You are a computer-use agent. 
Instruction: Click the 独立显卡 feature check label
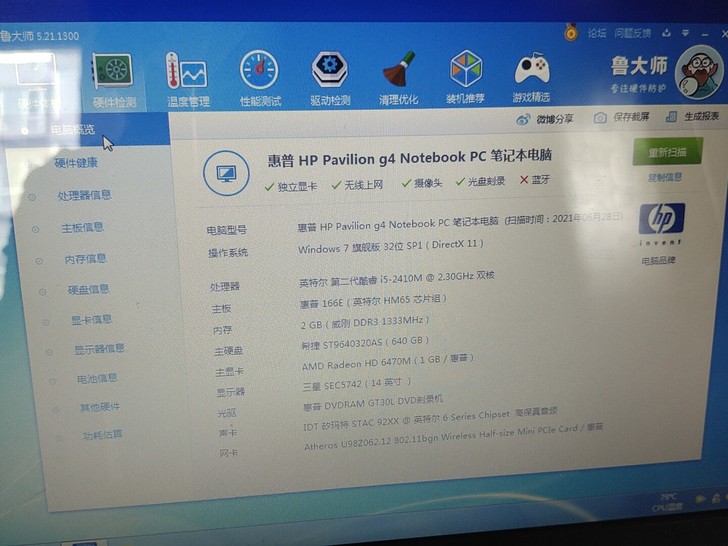291,187
